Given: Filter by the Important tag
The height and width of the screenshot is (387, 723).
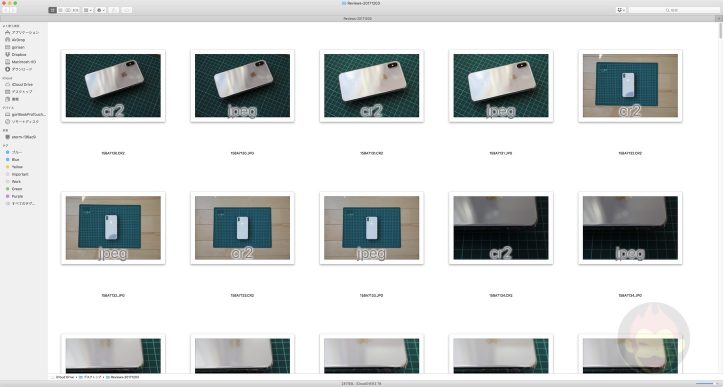Looking at the screenshot, I should click(x=17, y=174).
